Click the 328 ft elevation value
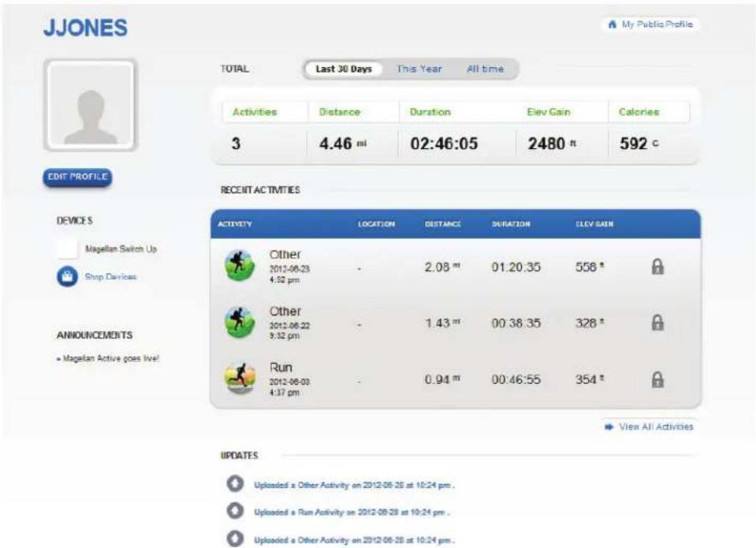756x548 pixels. (590, 323)
